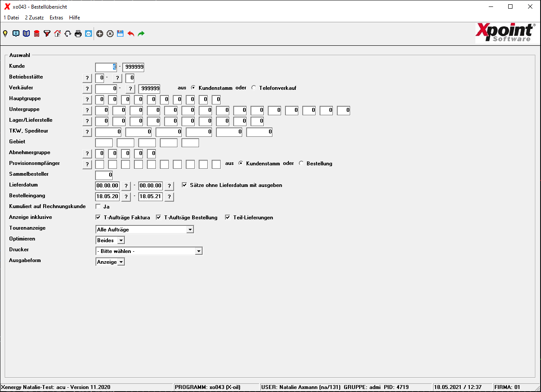
Task: Select Kundenstamm radio in Verkäufer row
Action: click(x=193, y=88)
